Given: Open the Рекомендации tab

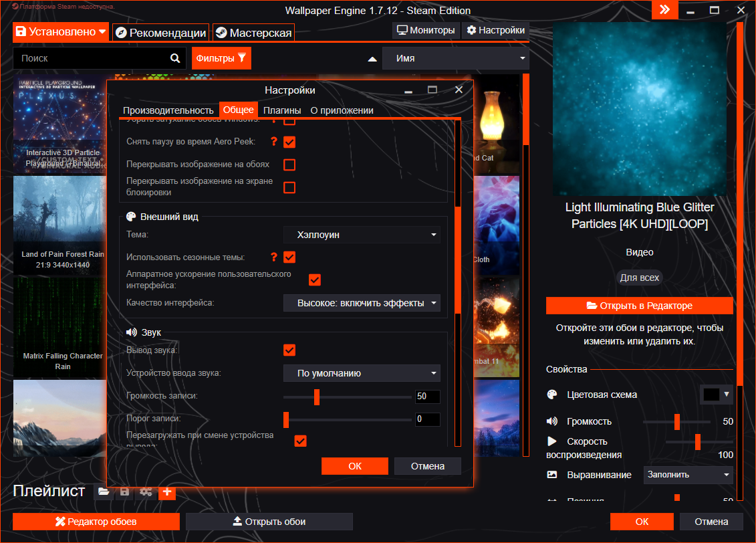Looking at the screenshot, I should click(161, 33).
